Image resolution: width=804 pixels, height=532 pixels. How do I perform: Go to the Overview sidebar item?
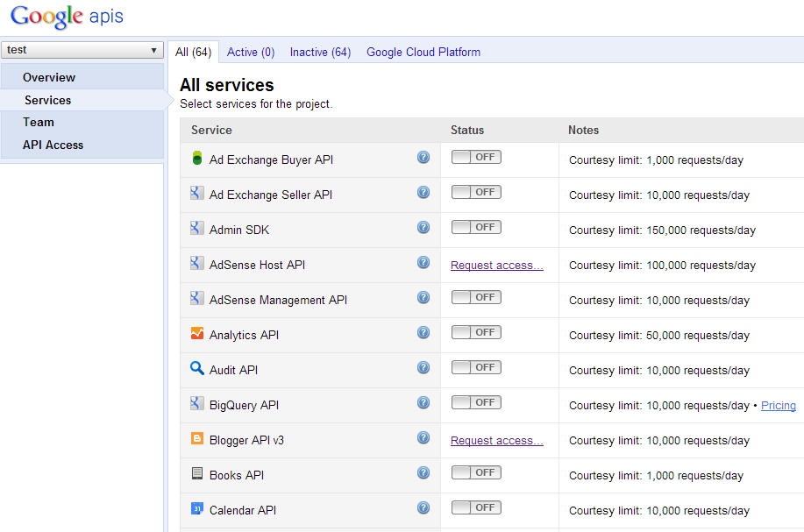click(x=49, y=77)
